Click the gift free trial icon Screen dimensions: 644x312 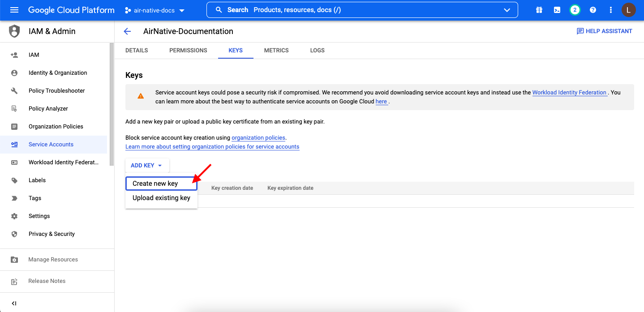click(539, 10)
